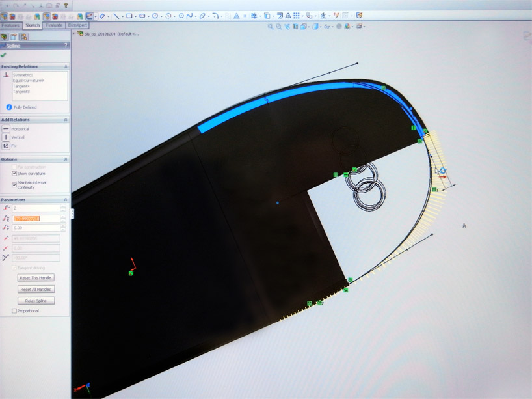Toggle Maintain internal continuity checkbox

(x=14, y=185)
